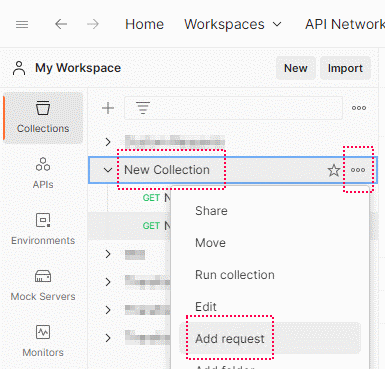Select the Environments sidebar tab
Screen dimensions: 385x369
(43, 229)
